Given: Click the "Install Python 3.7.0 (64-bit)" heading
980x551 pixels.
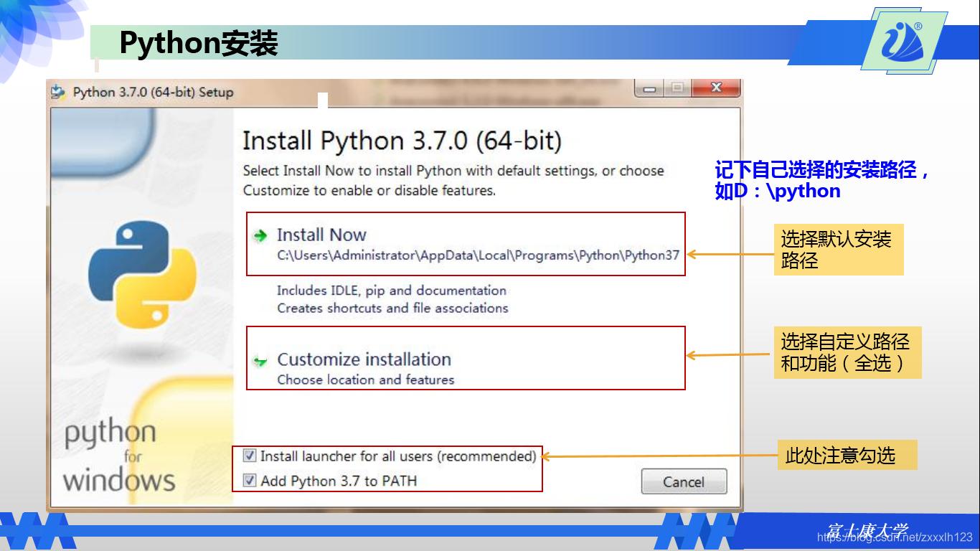Looking at the screenshot, I should click(402, 141).
